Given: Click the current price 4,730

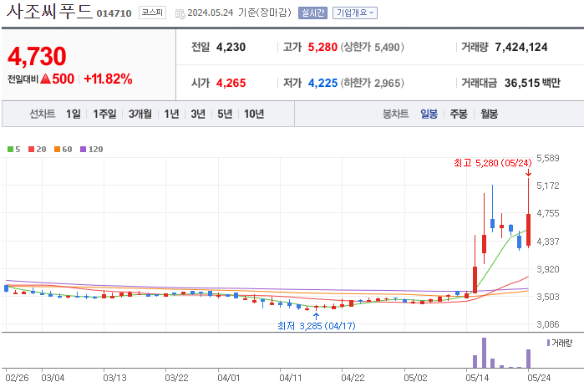Looking at the screenshot, I should [37, 56].
